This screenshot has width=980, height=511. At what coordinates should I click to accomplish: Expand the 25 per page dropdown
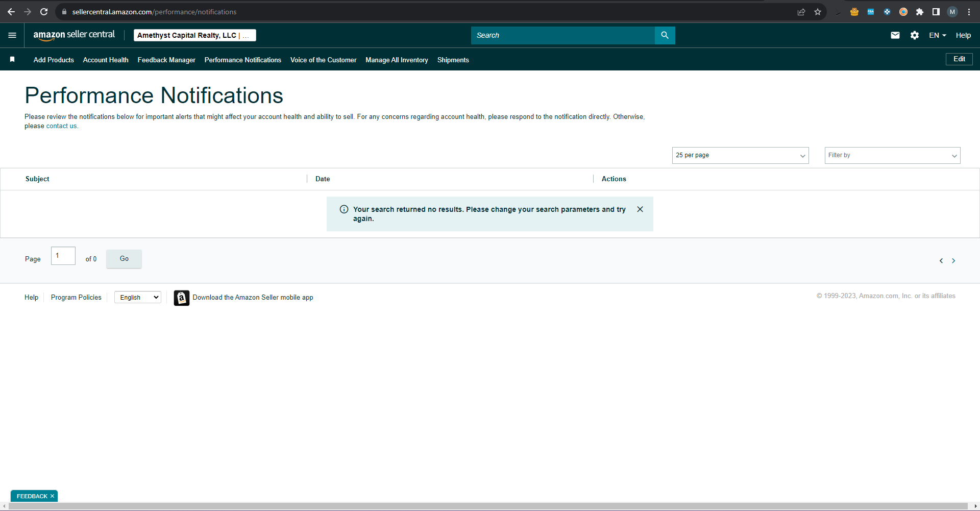tap(740, 155)
